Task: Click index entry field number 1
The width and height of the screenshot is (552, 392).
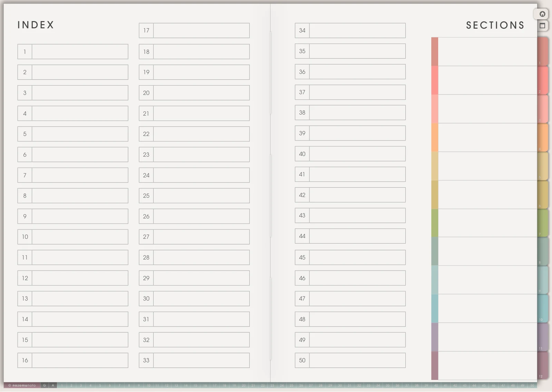Action: [80, 52]
